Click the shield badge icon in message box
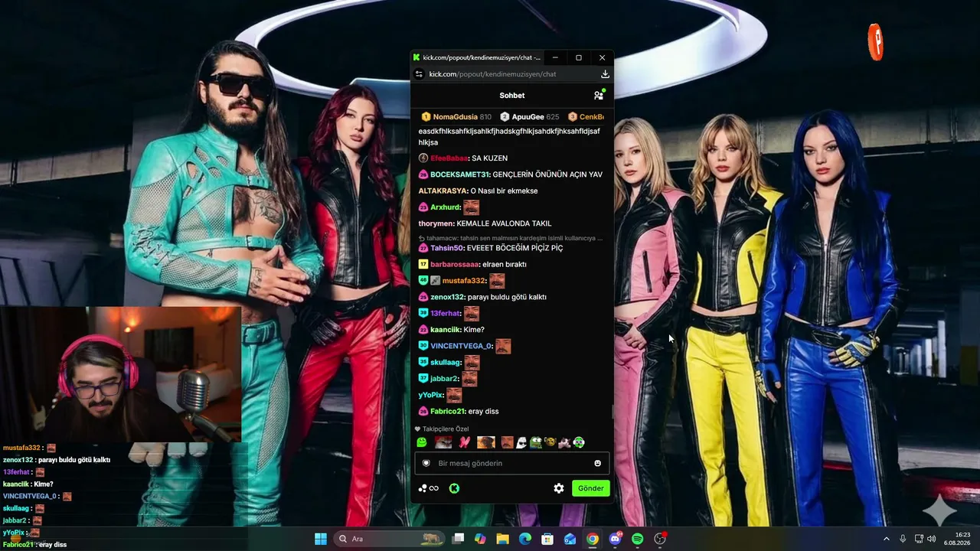980x551 pixels. pyautogui.click(x=426, y=463)
